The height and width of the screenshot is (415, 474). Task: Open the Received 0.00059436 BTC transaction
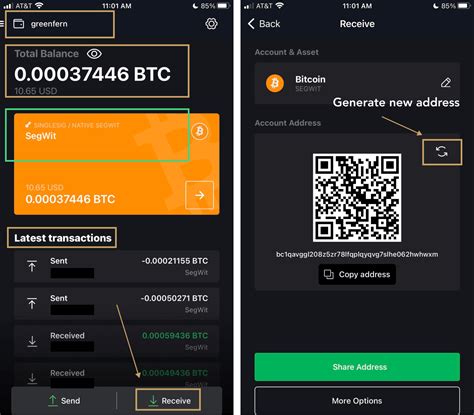click(x=117, y=341)
